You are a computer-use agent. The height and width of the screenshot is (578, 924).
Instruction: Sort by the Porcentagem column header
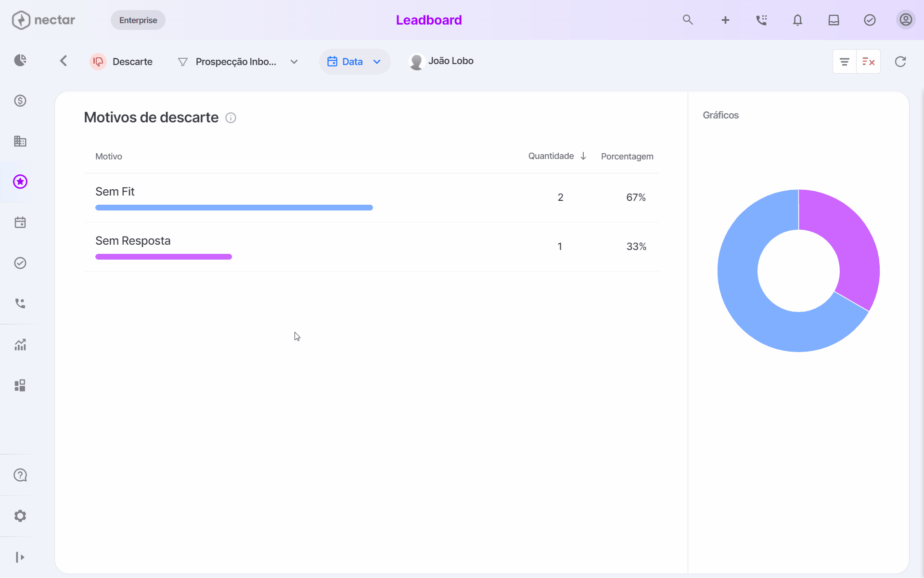pyautogui.click(x=627, y=157)
